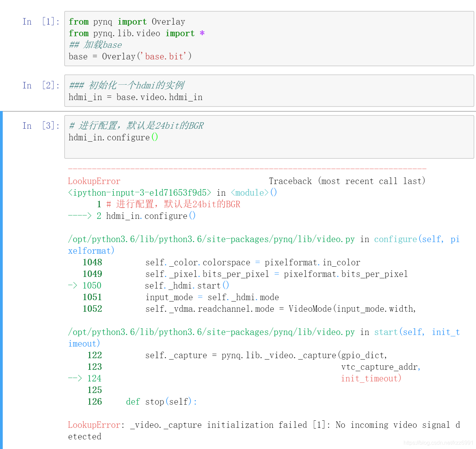Click traceback line 1049 bits_per_pixel
The height and width of the screenshot is (449, 476).
(x=245, y=274)
